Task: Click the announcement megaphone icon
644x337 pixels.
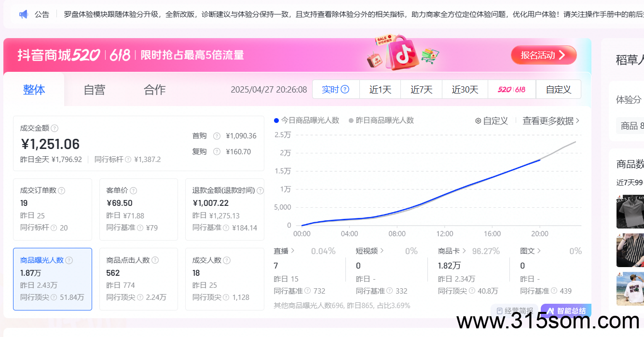Action: point(24,14)
